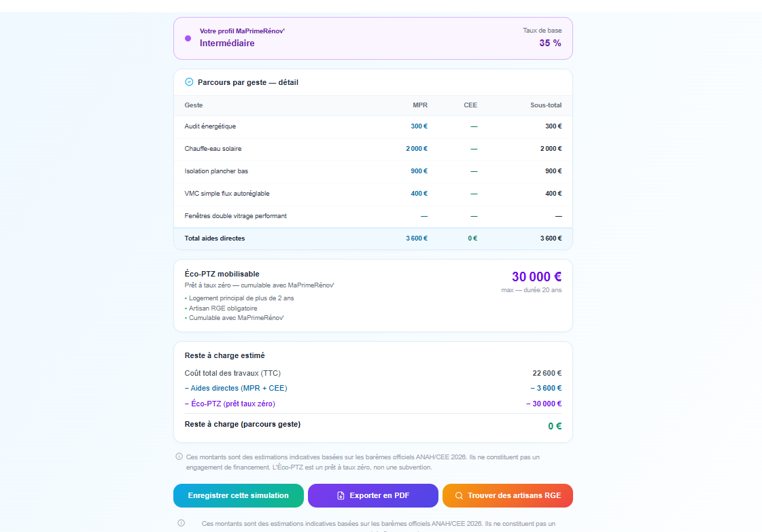Click the VMC simple flux autoréglable row

[x=373, y=194]
